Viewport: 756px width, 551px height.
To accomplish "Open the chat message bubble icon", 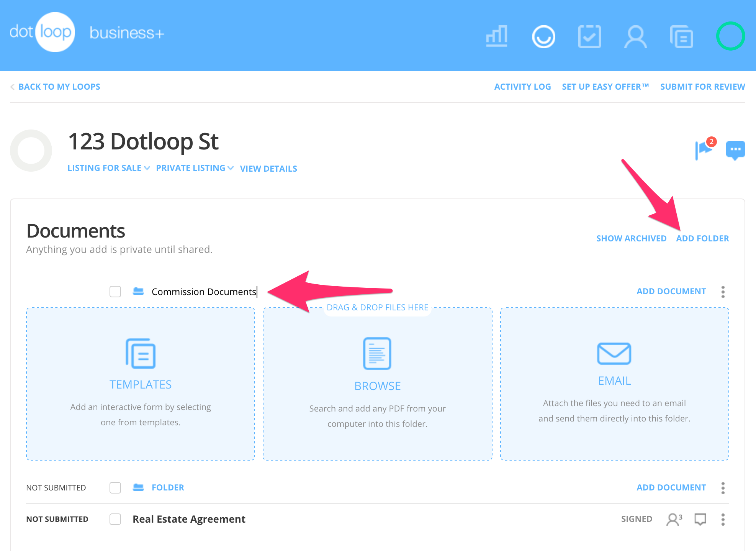I will coord(735,149).
